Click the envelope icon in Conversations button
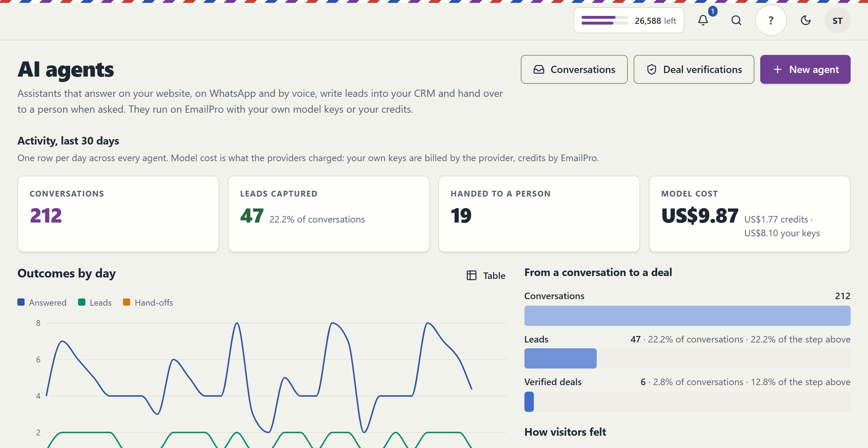This screenshot has height=448, width=868. click(x=539, y=69)
